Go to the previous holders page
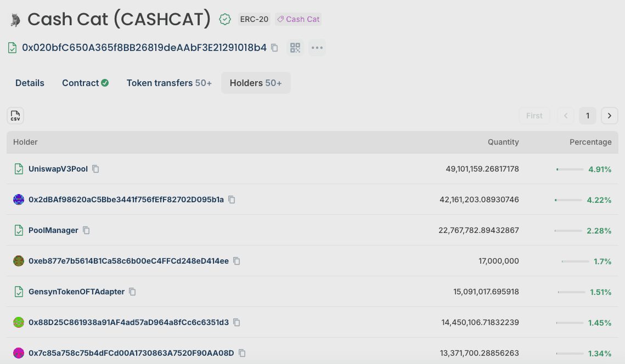Viewport: 625px width, 364px height. (x=566, y=116)
